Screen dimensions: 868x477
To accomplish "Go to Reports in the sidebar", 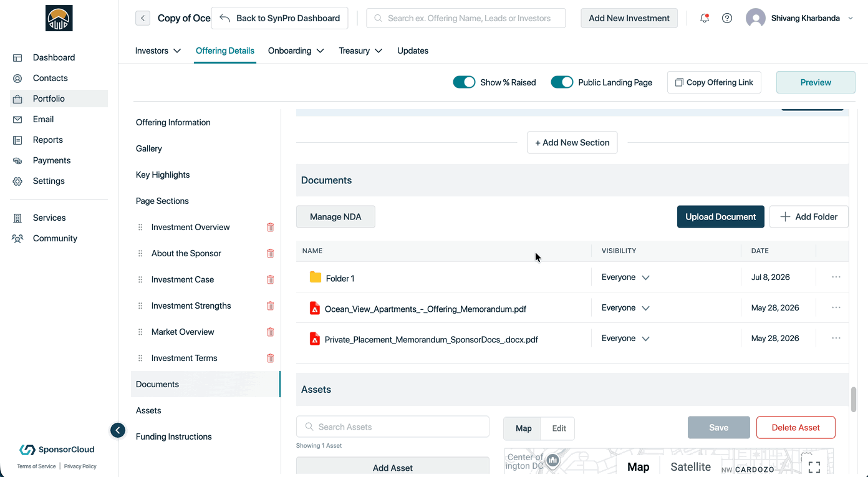I will [x=48, y=140].
